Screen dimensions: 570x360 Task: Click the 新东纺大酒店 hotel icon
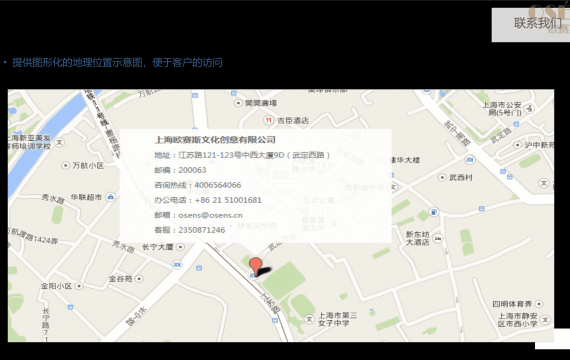(438, 239)
